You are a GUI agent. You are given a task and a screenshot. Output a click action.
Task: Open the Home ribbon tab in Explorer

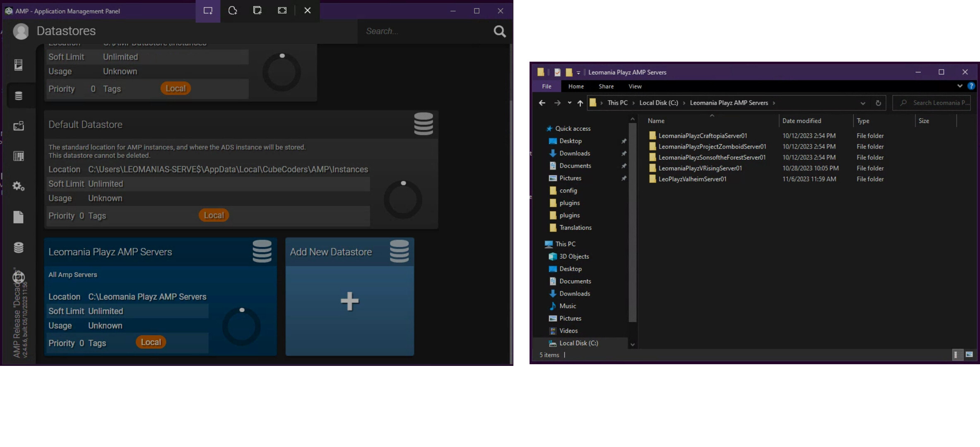click(576, 87)
